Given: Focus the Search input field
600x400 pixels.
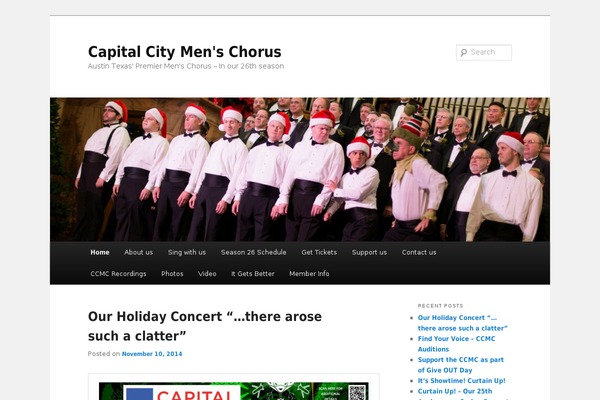Looking at the screenshot, I should [484, 52].
